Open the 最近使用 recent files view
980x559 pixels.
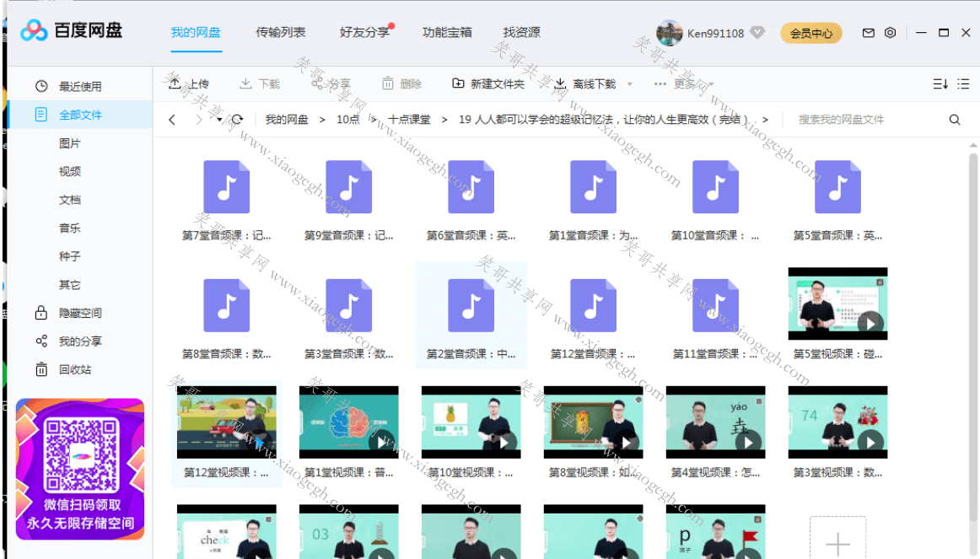pyautogui.click(x=80, y=86)
